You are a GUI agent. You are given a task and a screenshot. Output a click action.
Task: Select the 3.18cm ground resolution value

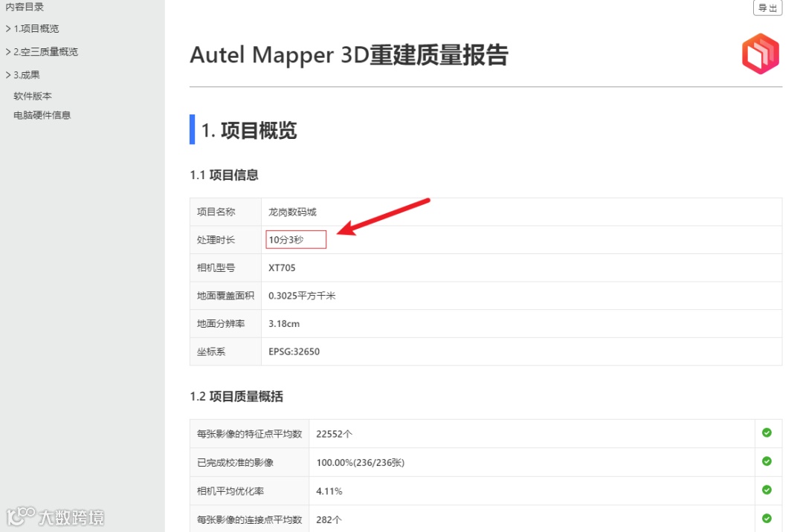(284, 324)
